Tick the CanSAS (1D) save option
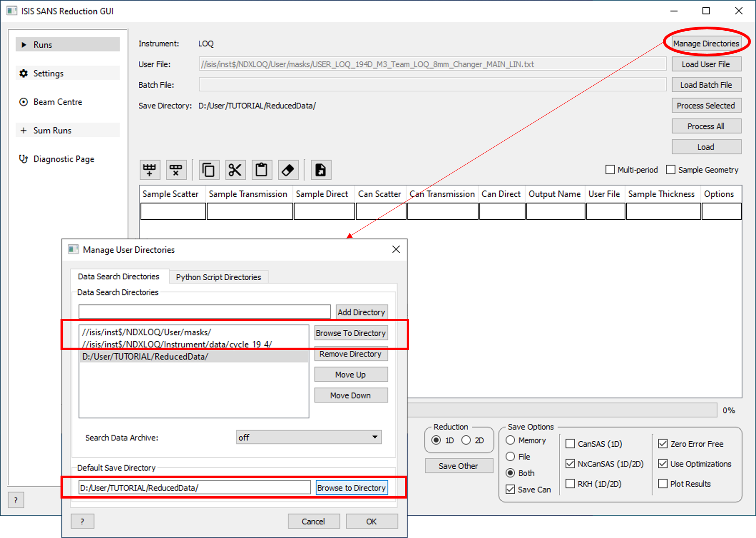This screenshot has height=538, width=756. [x=570, y=444]
